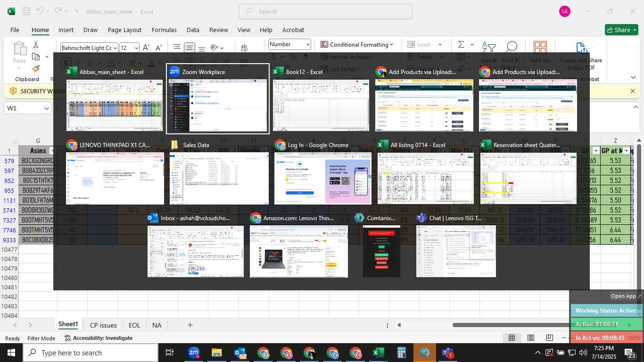The width and height of the screenshot is (644, 362).
Task: Open Task View on the taskbar
Action: 170,353
